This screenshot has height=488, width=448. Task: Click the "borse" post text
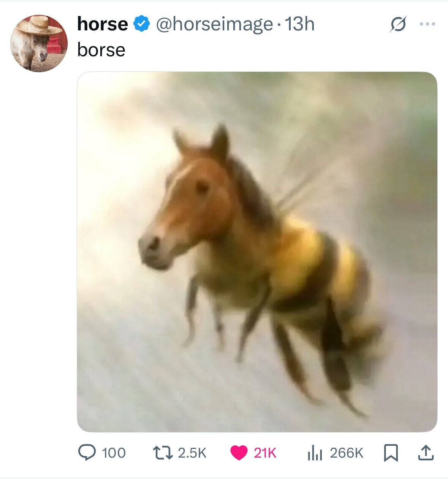pyautogui.click(x=101, y=50)
